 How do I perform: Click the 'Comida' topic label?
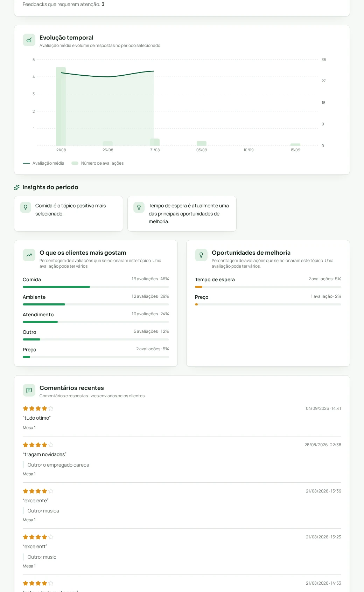point(32,280)
